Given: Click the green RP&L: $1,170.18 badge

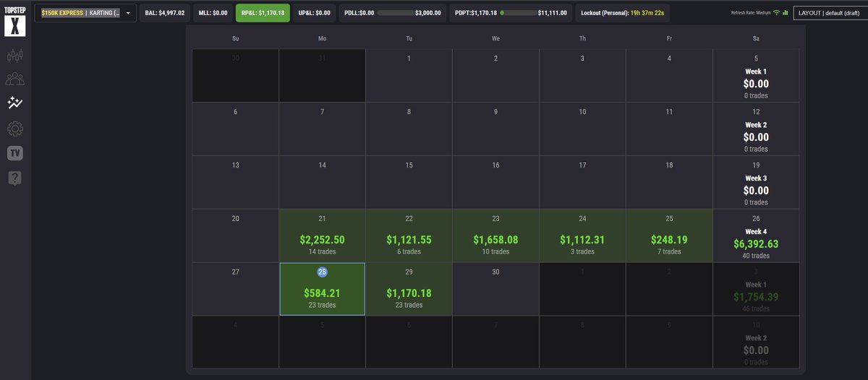Looking at the screenshot, I should pos(263,13).
